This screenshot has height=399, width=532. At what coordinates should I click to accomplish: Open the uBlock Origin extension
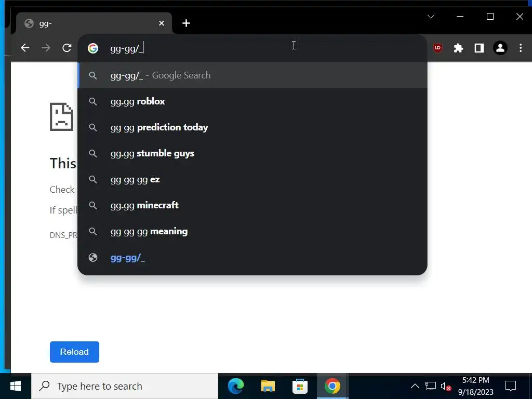437,48
